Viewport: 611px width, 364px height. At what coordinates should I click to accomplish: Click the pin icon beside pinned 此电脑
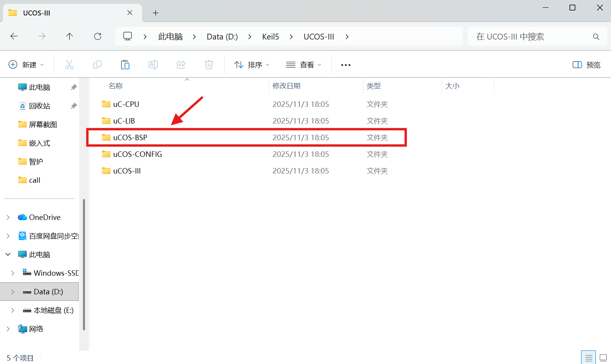[74, 87]
